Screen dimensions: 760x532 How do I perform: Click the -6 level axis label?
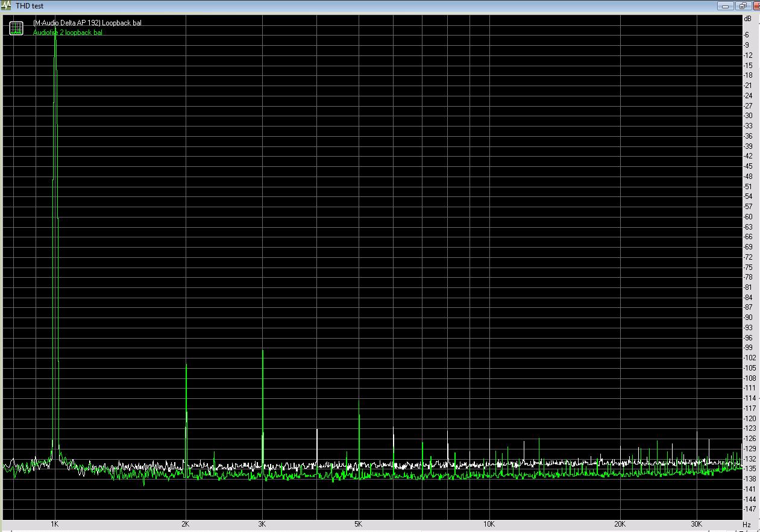[x=747, y=35]
